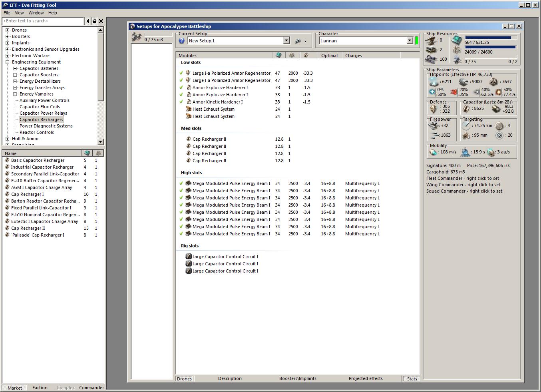Screen dimensions: 541x392
Task: Clear search with the X icon
Action: pos(101,21)
